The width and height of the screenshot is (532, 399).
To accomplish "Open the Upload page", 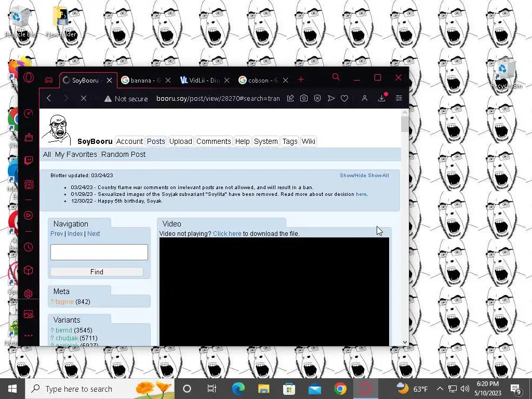I will (180, 141).
